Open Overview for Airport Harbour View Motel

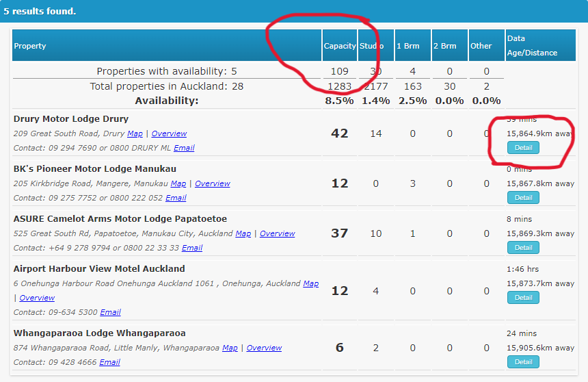coord(37,298)
